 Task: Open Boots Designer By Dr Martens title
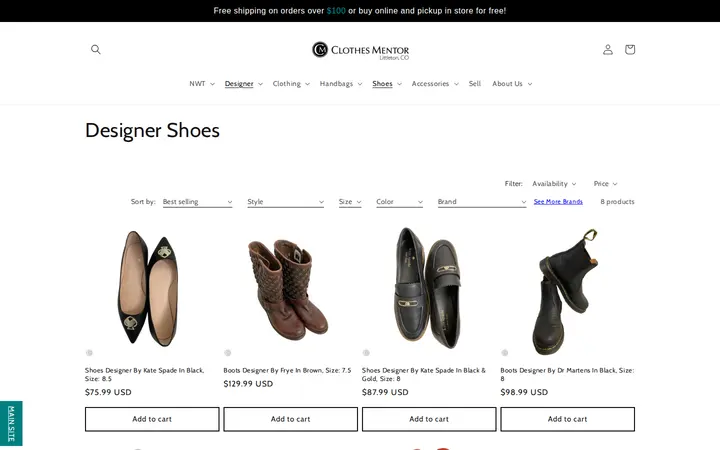pyautogui.click(x=567, y=374)
